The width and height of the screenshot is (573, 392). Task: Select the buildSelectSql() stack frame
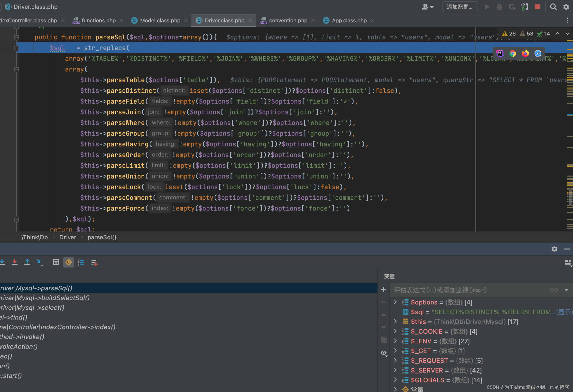pos(44,298)
